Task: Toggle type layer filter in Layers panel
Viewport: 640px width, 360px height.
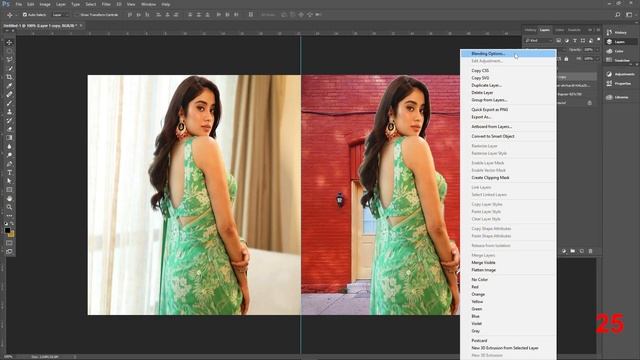Action: pyautogui.click(x=575, y=40)
